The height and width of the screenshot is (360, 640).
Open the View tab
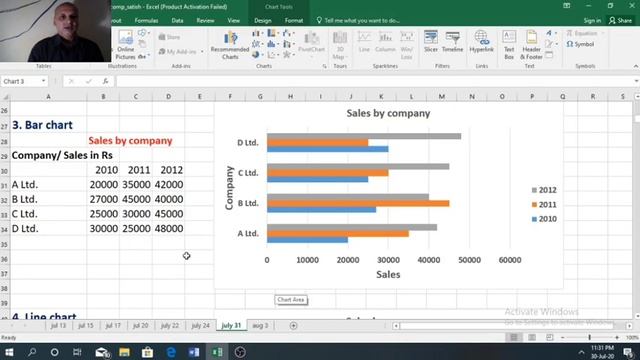coord(233,20)
